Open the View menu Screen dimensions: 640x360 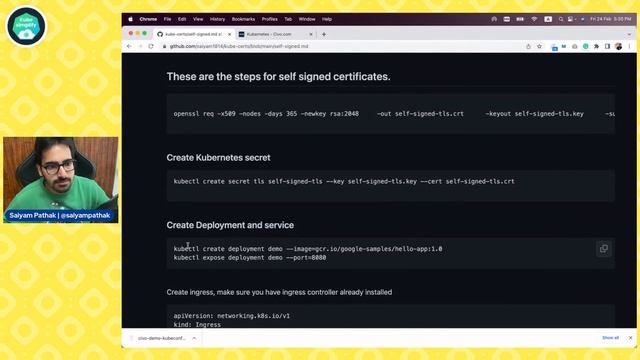pyautogui.click(x=198, y=19)
